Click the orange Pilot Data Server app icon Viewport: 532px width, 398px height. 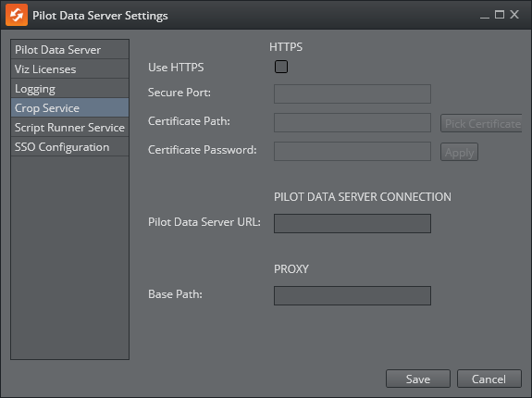17,15
